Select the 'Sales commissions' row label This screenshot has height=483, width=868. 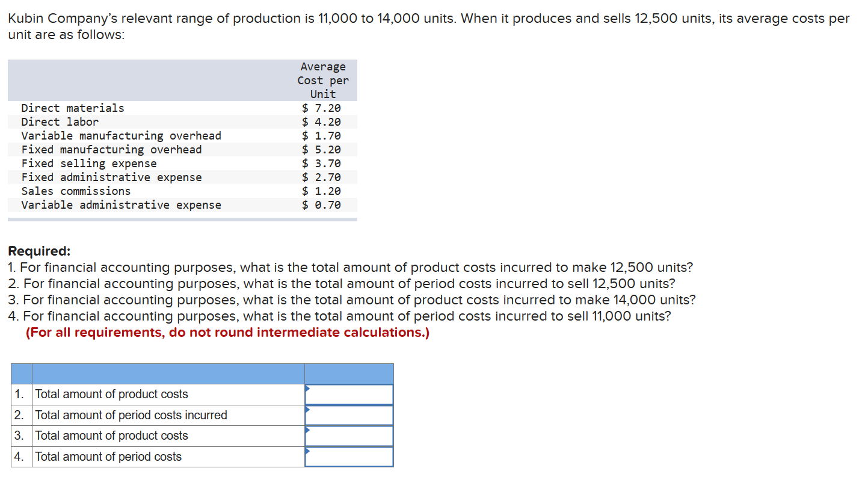click(x=76, y=191)
